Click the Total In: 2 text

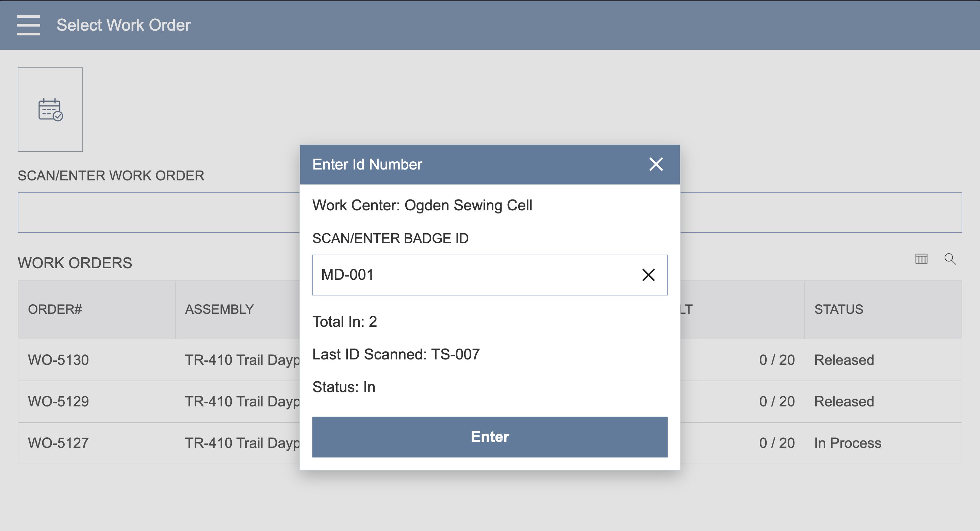tap(344, 322)
